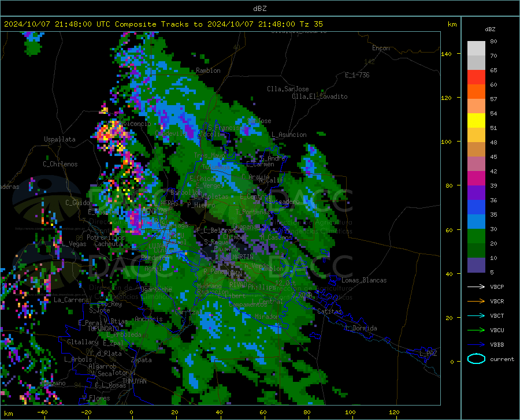Screen dimensions: 520x420
Task: Click the 120 km tick on horizontal axis
Action: tap(394, 412)
